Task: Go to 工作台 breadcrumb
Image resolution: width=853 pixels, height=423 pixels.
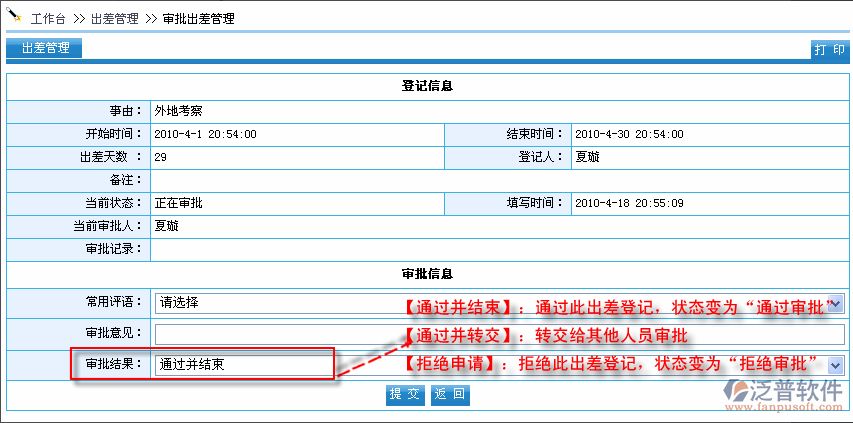Action: coord(48,18)
